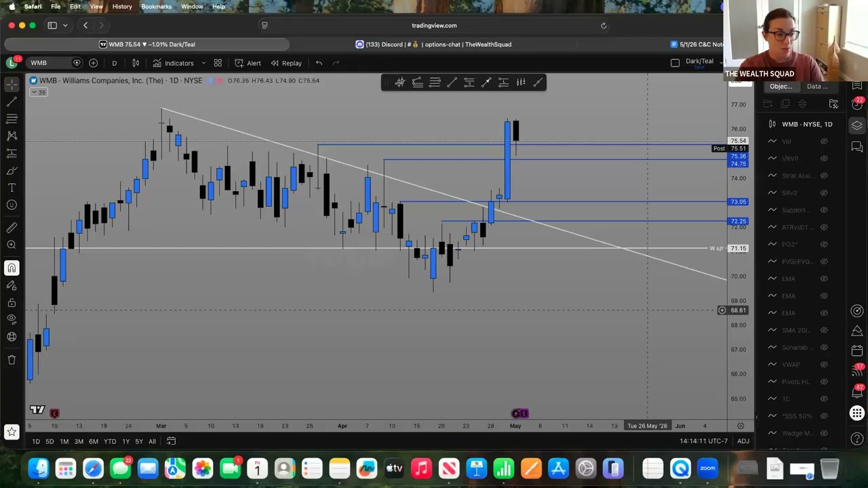The width and height of the screenshot is (868, 488).
Task: Toggle visibility of the Sonarlab indicator
Action: tap(824, 348)
